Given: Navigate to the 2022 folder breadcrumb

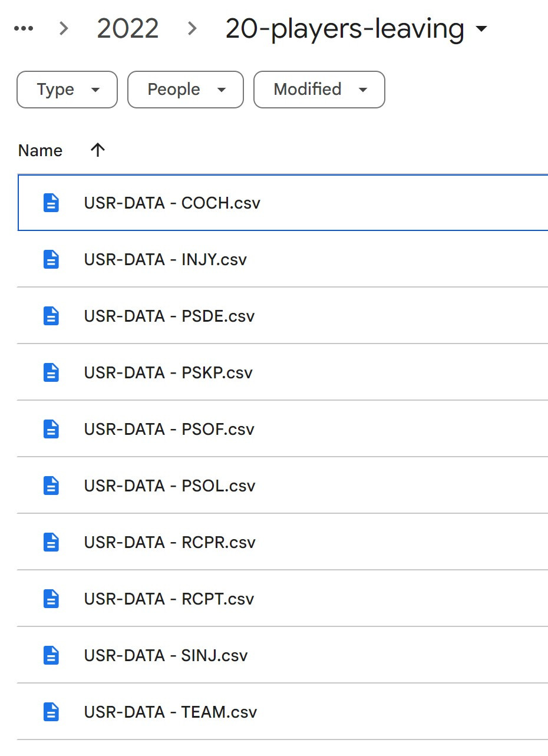Looking at the screenshot, I should coord(128,29).
